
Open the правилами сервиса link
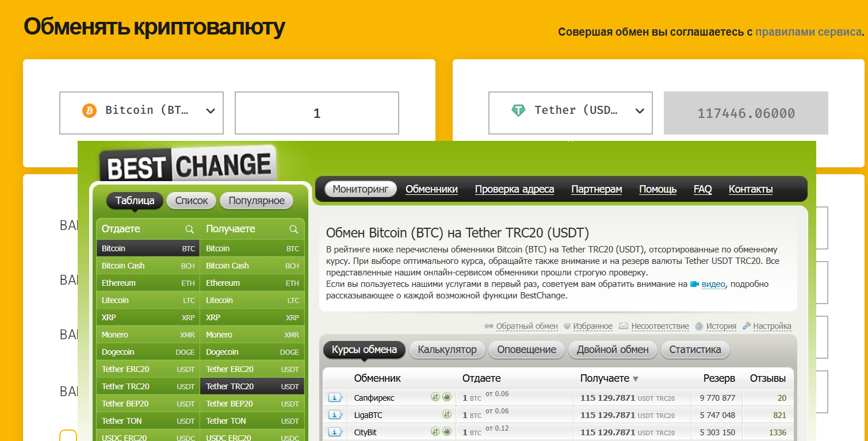point(808,32)
